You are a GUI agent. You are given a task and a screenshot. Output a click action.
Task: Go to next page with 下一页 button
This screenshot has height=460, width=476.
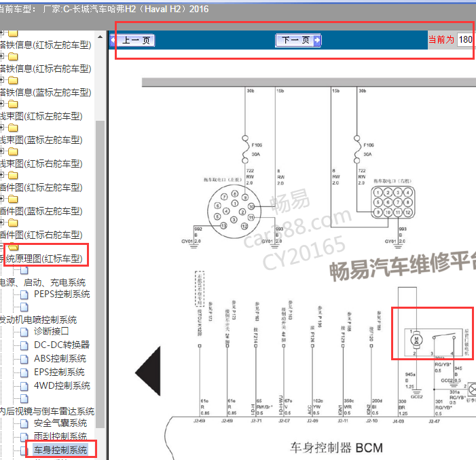(x=298, y=40)
